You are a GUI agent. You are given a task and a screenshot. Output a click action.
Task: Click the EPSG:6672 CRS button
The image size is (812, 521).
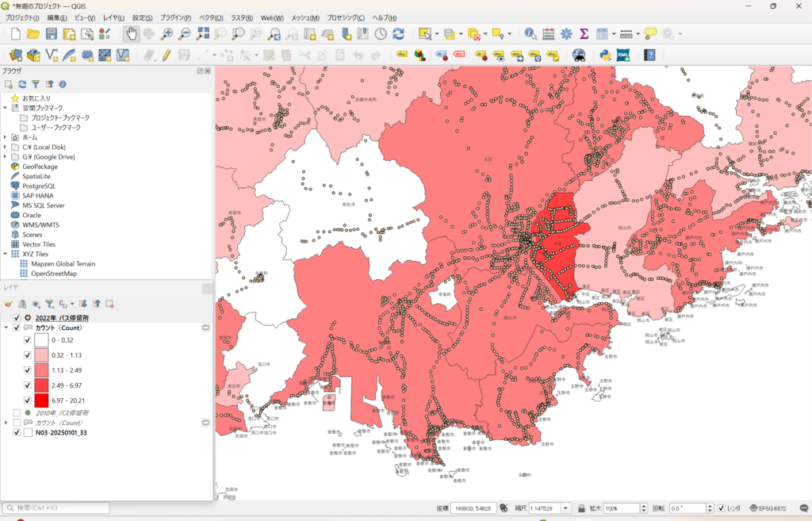768,508
